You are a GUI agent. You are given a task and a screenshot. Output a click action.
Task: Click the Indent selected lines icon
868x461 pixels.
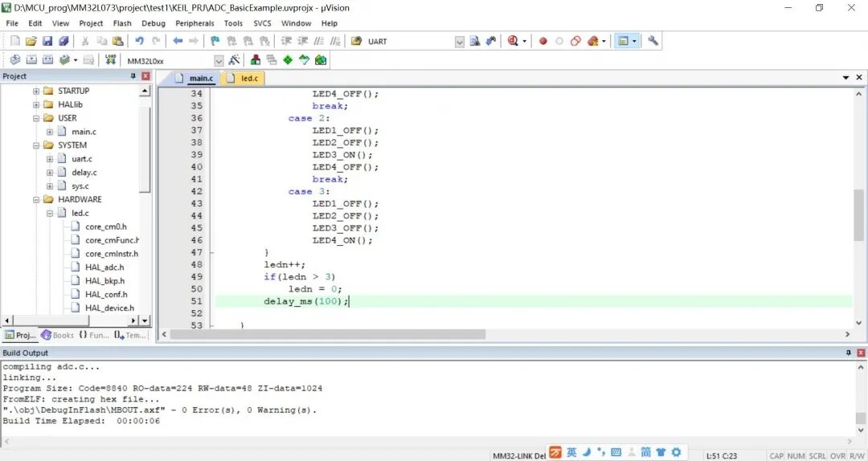(x=286, y=41)
